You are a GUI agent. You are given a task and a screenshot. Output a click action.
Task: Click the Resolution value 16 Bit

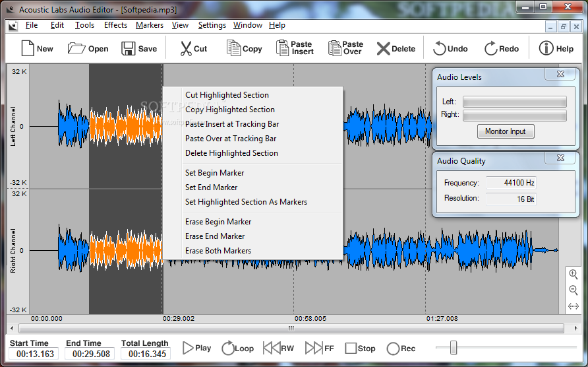tap(511, 199)
